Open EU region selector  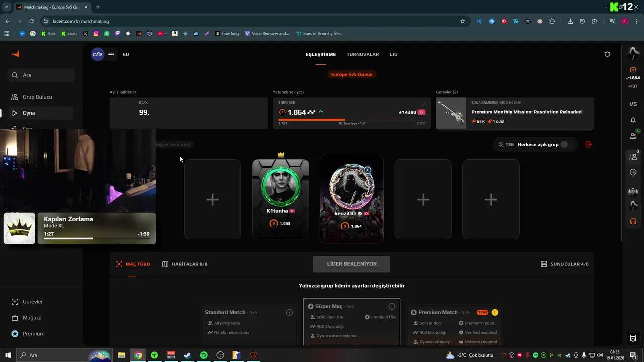[126, 54]
